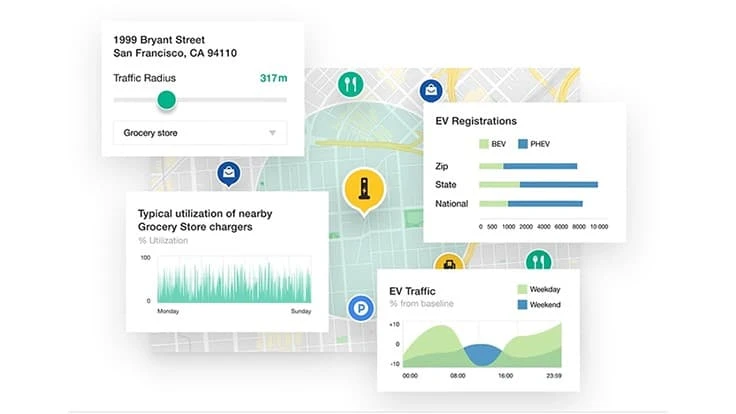Click the 317m traffic radius value

pos(272,76)
